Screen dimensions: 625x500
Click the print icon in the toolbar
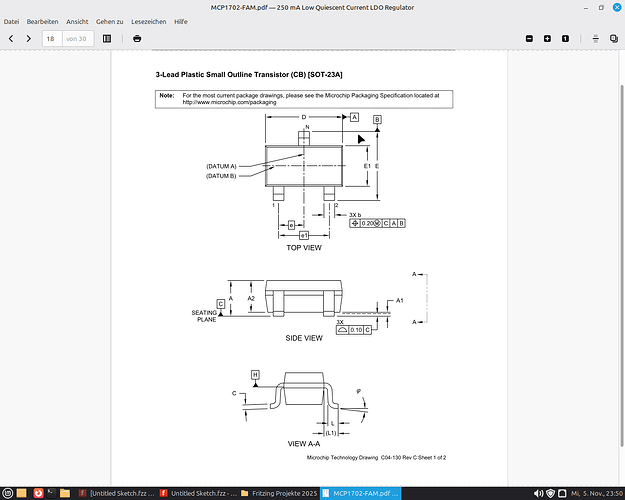(137, 38)
